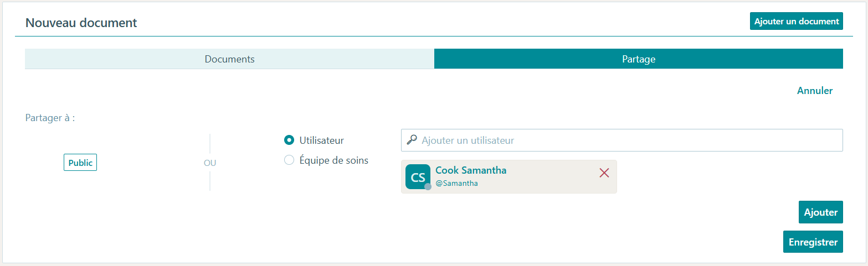Open the Partage tab
This screenshot has width=868, height=266.
pos(639,59)
